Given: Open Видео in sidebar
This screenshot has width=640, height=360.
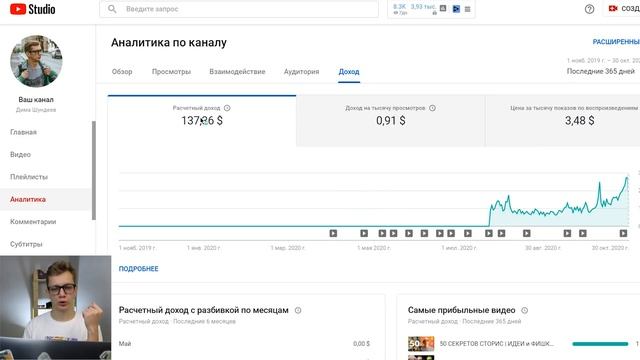Looking at the screenshot, I should 20,155.
